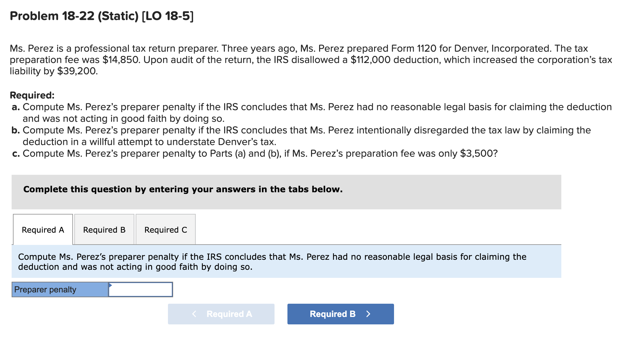
Task: Click inside the preparer penalty input field
Action: pos(140,289)
